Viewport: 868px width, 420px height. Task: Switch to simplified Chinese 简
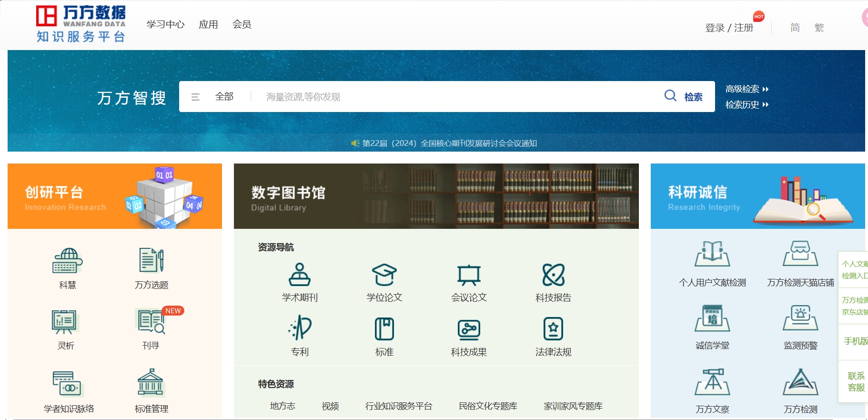[795, 28]
